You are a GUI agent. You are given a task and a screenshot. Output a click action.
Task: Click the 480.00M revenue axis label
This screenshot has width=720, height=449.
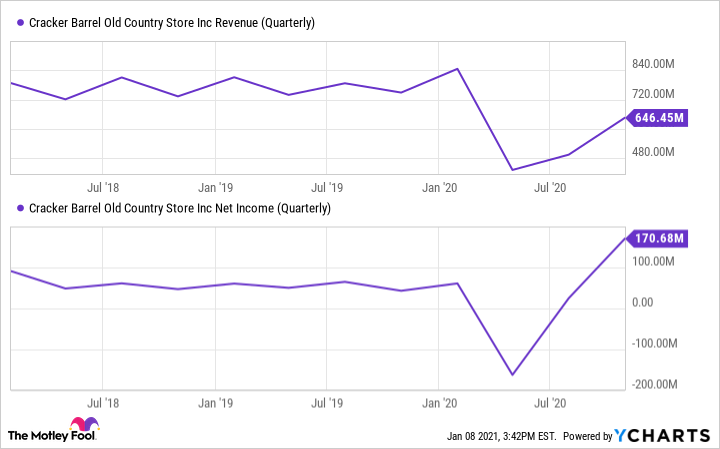[654, 152]
